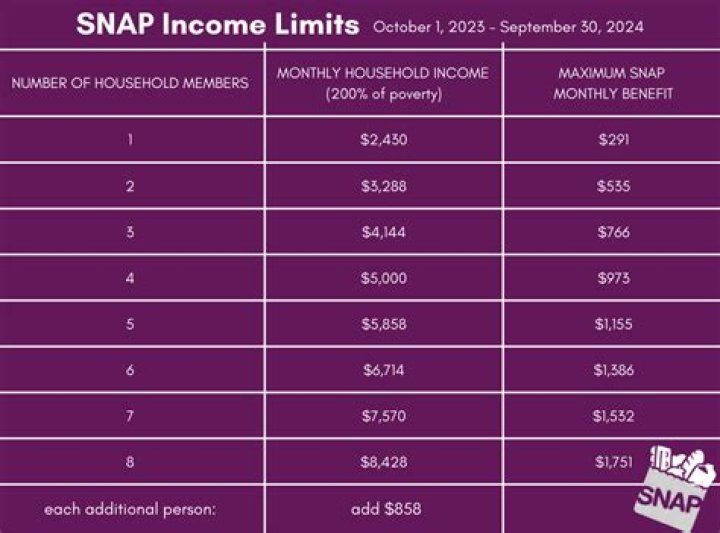Click the $2,430 income cell

coord(384,140)
